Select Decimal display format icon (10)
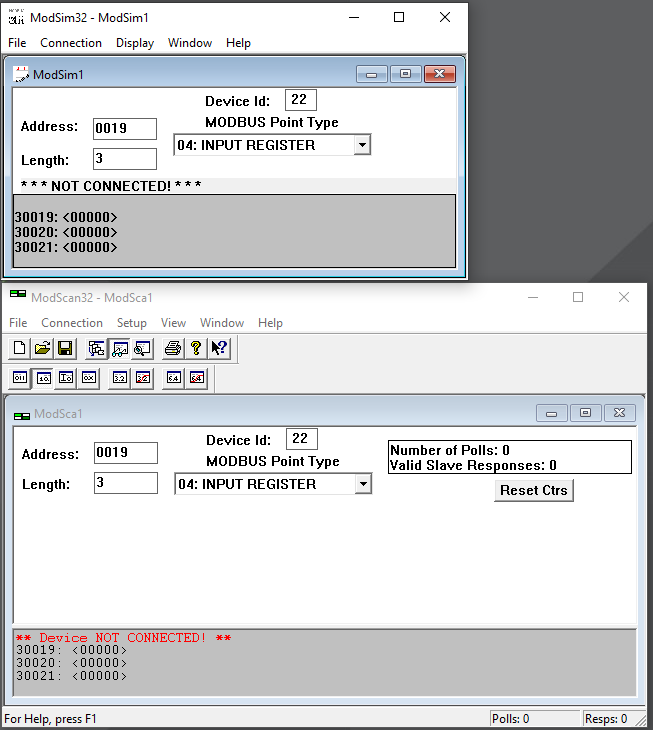 coord(43,378)
